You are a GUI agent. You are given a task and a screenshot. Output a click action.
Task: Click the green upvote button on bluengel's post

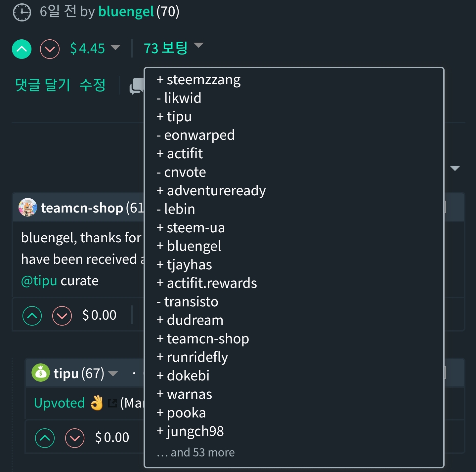point(22,49)
